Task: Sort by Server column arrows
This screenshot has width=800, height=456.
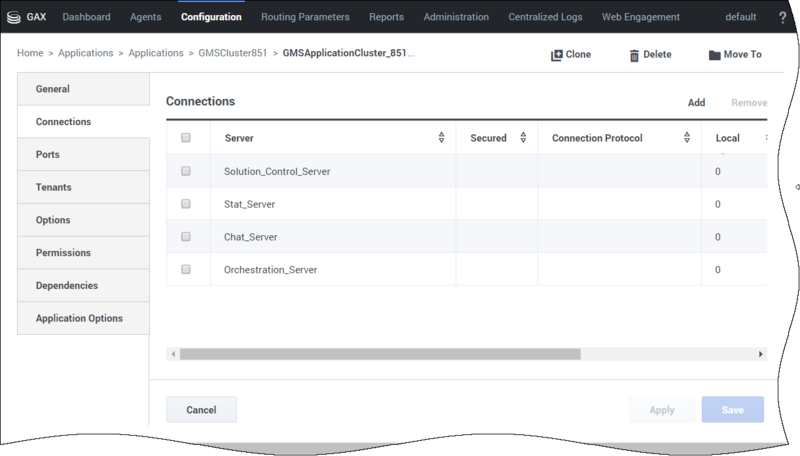Action: (x=441, y=138)
